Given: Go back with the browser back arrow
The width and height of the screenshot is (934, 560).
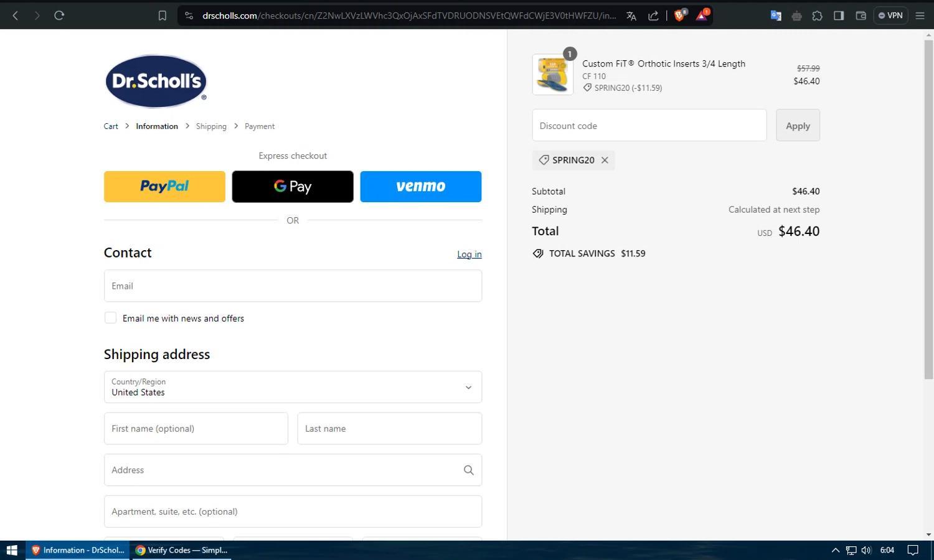Looking at the screenshot, I should (x=16, y=16).
